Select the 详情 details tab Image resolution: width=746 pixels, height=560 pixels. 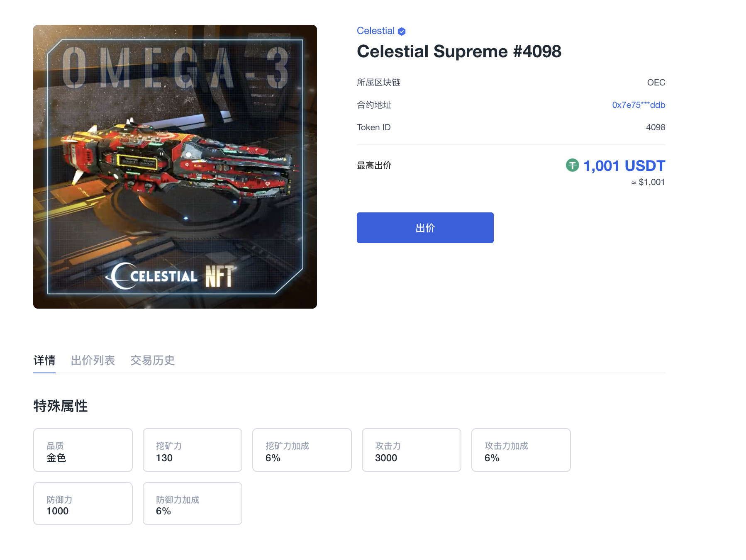click(44, 360)
